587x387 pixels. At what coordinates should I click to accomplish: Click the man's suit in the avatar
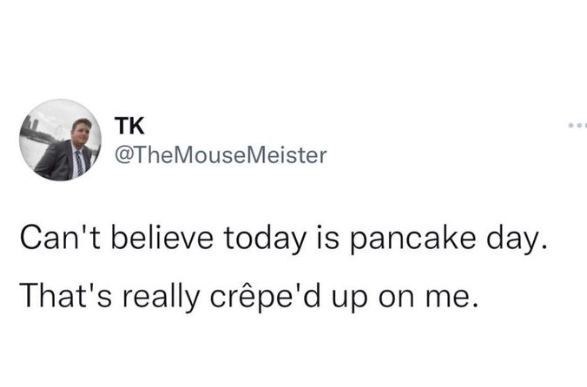(x=60, y=162)
